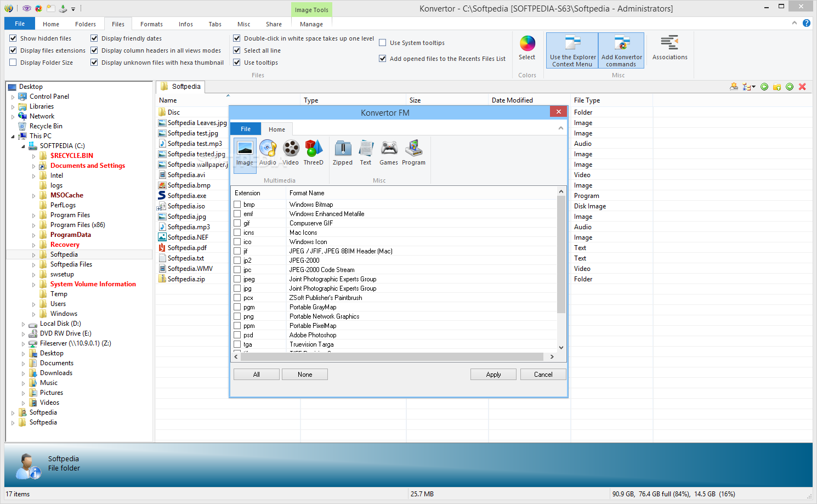This screenshot has width=817, height=504.
Task: Open the Infos ribbon tab
Action: coord(186,24)
